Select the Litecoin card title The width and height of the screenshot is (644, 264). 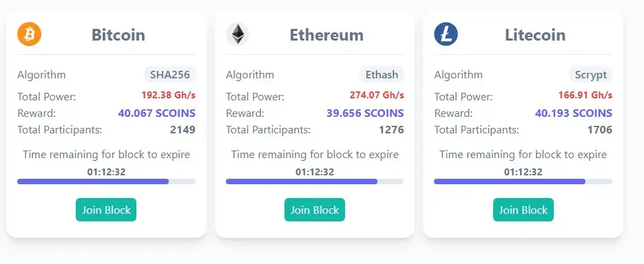click(535, 35)
